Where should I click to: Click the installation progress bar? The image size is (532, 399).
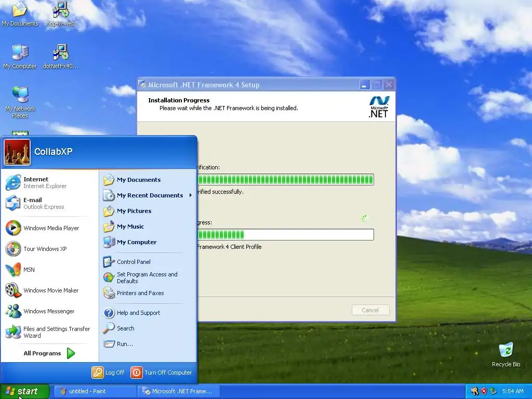(x=285, y=234)
